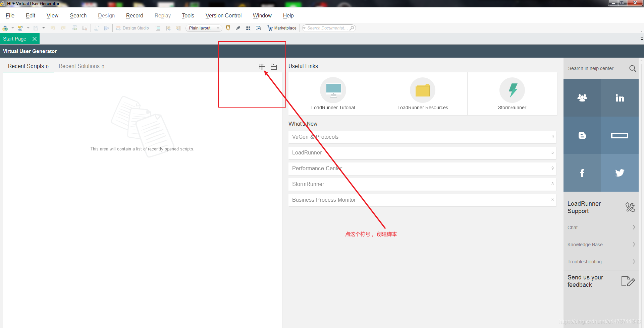Open the Search menu
The height and width of the screenshot is (328, 644).
78,15
